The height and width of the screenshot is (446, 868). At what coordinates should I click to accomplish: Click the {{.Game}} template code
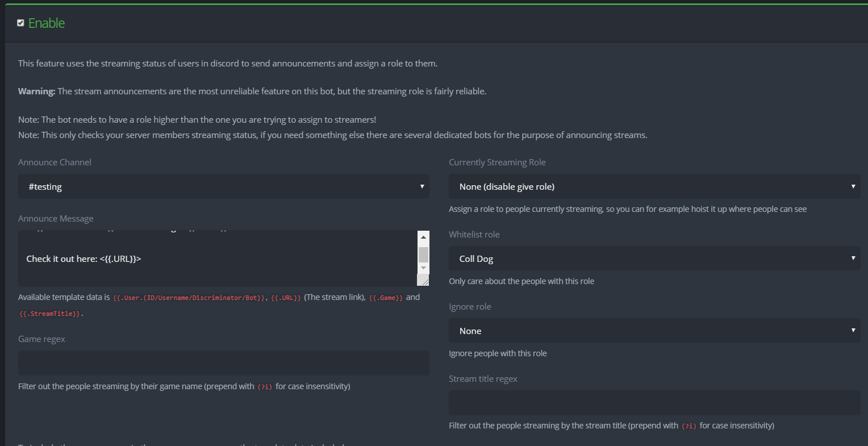tap(386, 298)
